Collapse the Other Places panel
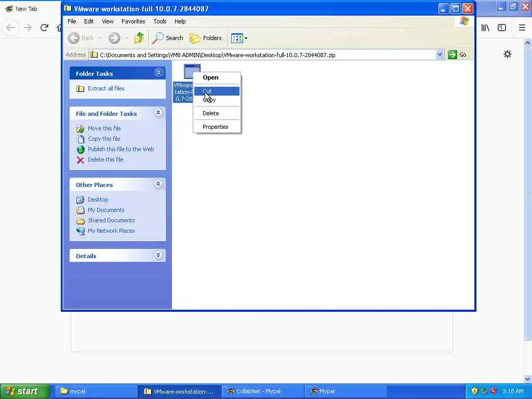Screen dimensions: 532x399 [158, 184]
